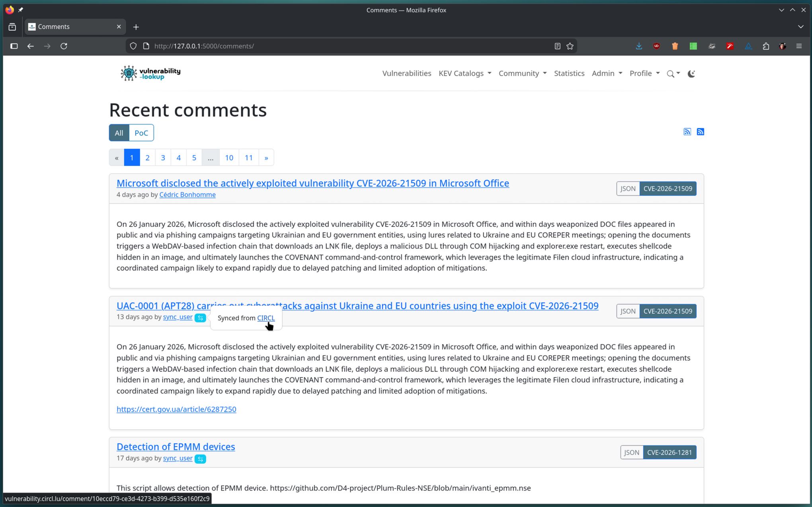Go to pagination page 10
812x507 pixels.
(229, 158)
